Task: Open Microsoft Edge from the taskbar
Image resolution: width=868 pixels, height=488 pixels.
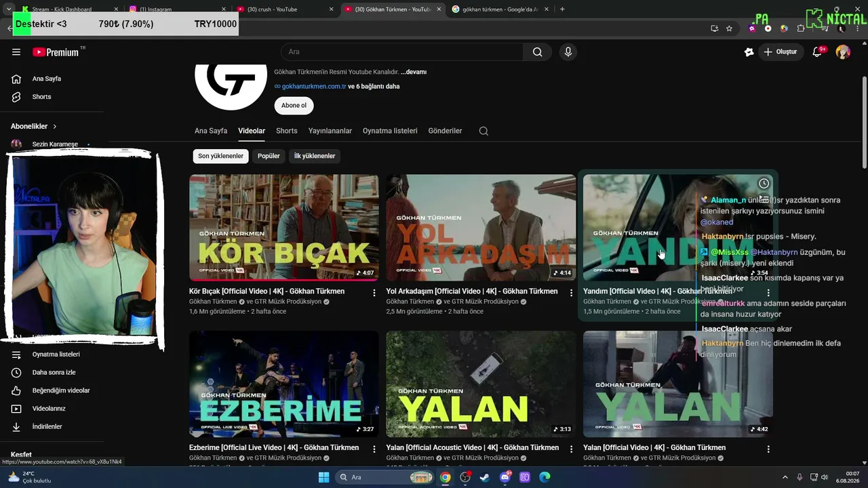Action: pos(545,477)
